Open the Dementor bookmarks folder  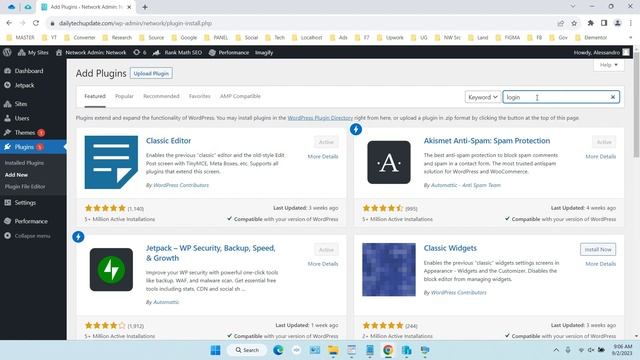point(591,38)
